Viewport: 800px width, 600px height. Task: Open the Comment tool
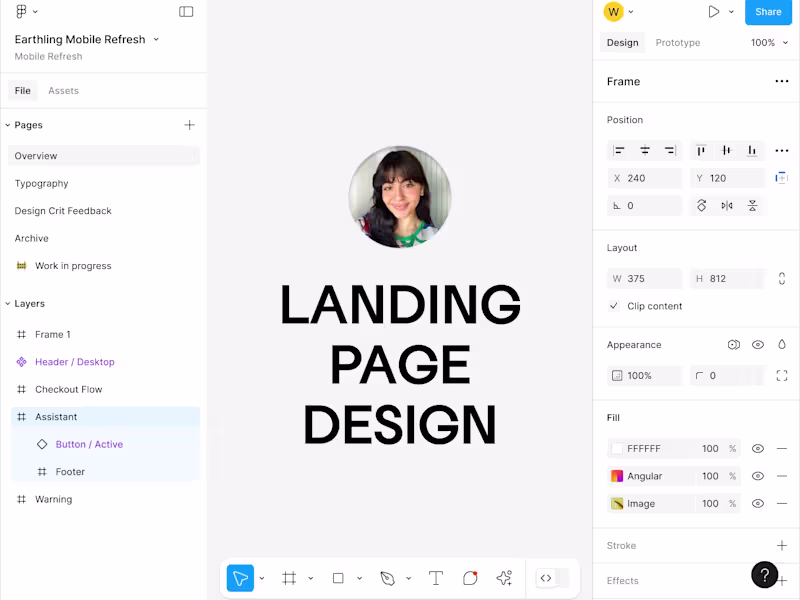pyautogui.click(x=469, y=578)
